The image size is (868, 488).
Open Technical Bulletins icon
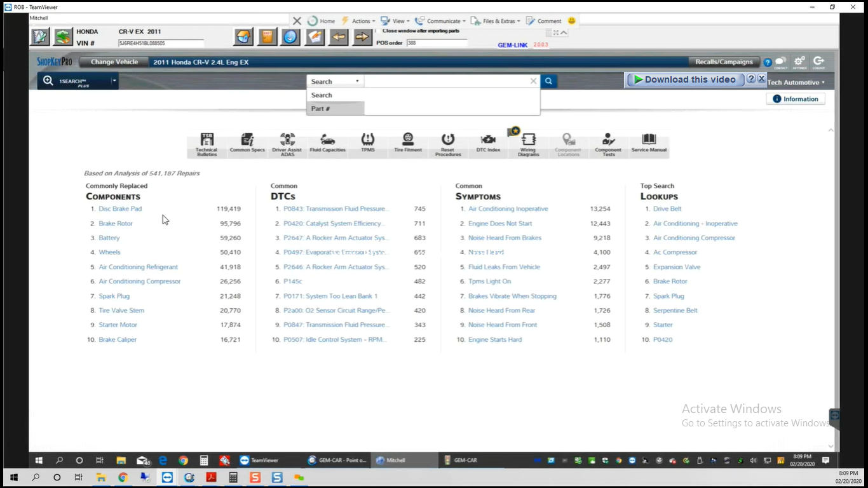207,144
